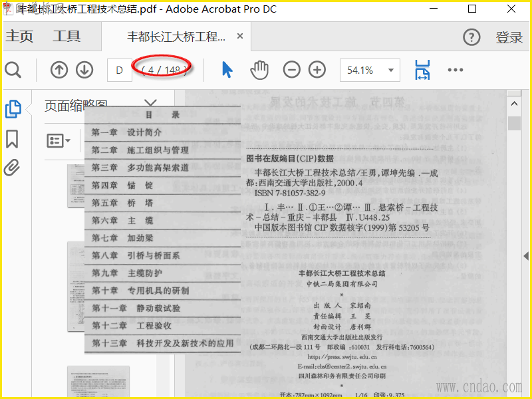Open the bookmarks panel icon

pyautogui.click(x=12, y=139)
